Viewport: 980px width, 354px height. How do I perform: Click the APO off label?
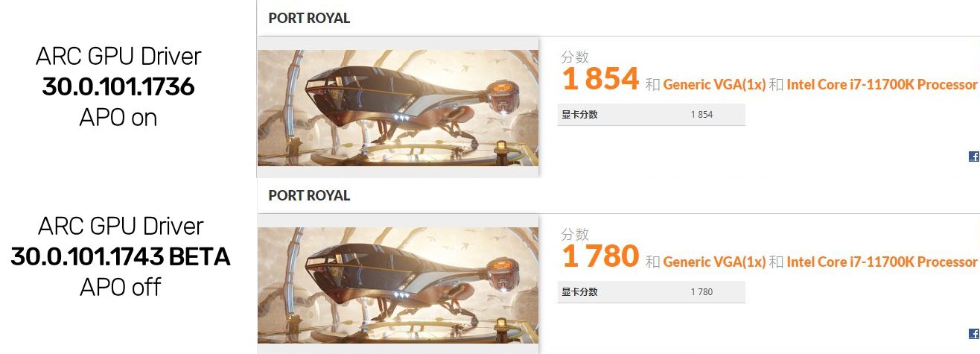coord(121,287)
